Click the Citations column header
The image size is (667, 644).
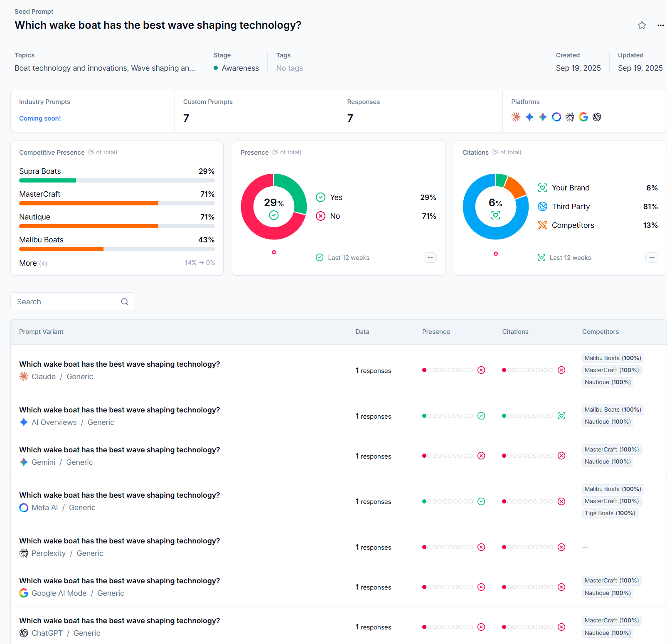[515, 332]
